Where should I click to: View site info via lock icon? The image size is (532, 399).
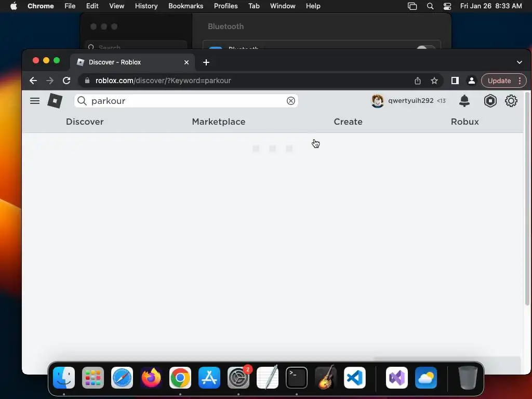(x=87, y=81)
